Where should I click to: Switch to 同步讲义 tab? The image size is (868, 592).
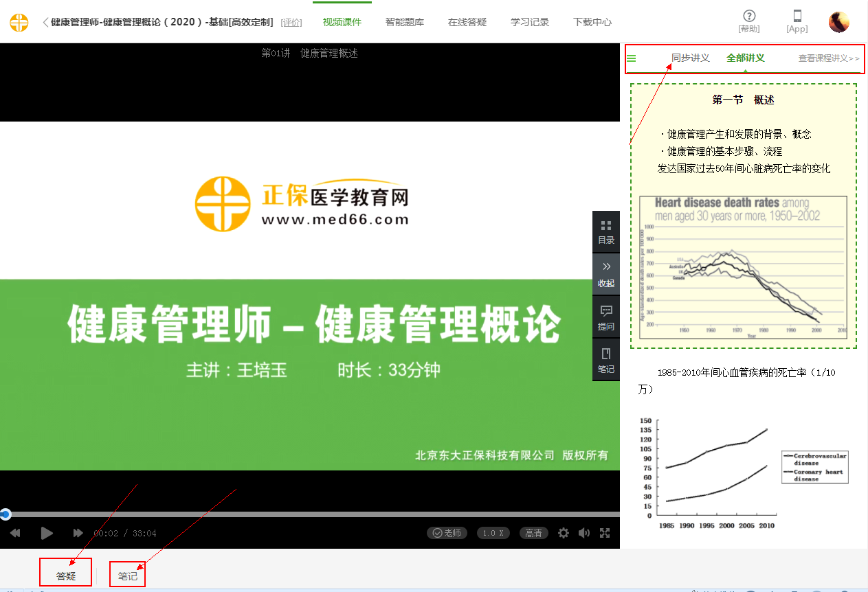coord(690,58)
